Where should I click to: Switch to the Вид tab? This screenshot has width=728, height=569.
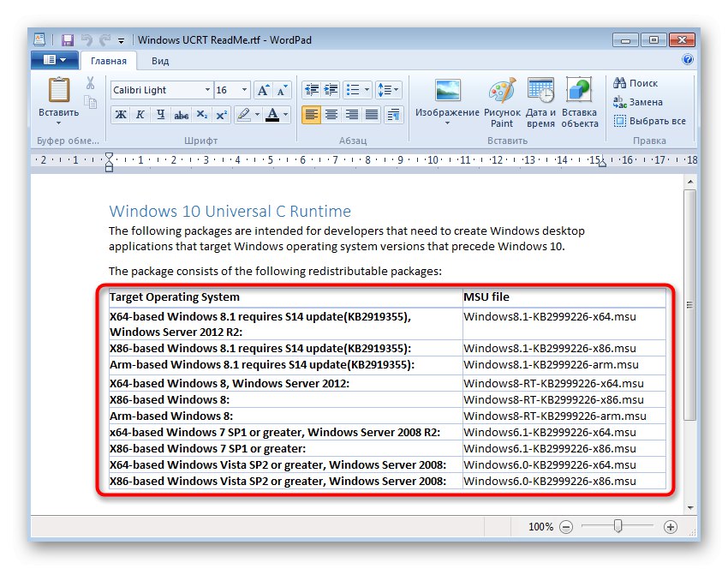pyautogui.click(x=160, y=61)
